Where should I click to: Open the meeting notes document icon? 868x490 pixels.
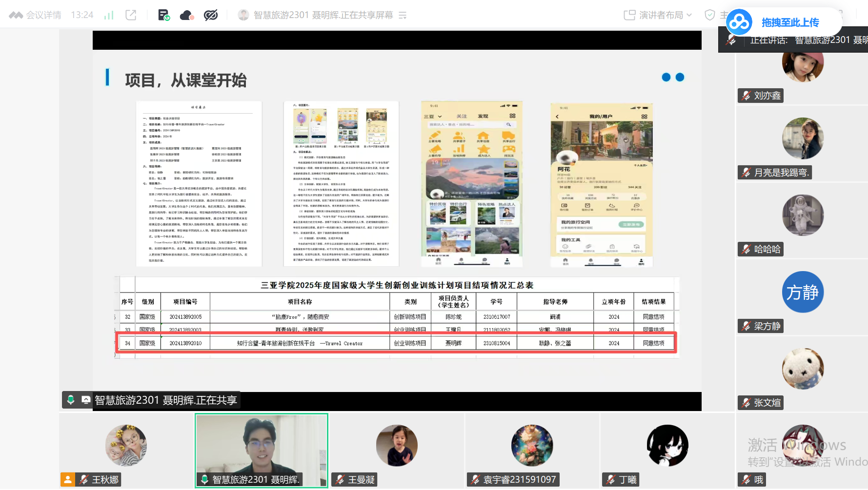click(x=164, y=15)
